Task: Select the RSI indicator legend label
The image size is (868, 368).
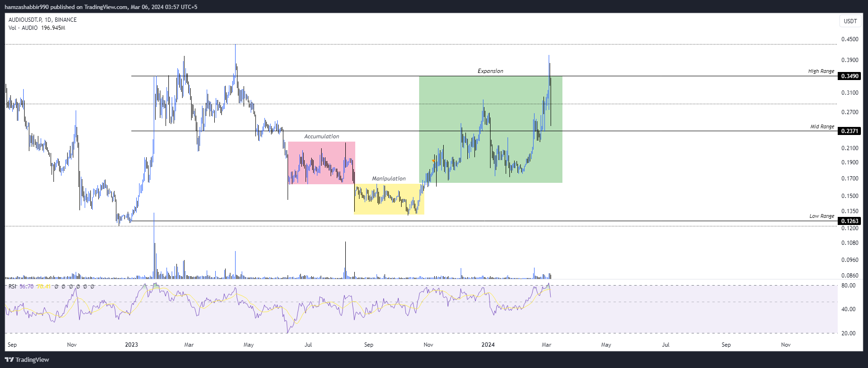Action: [12, 287]
